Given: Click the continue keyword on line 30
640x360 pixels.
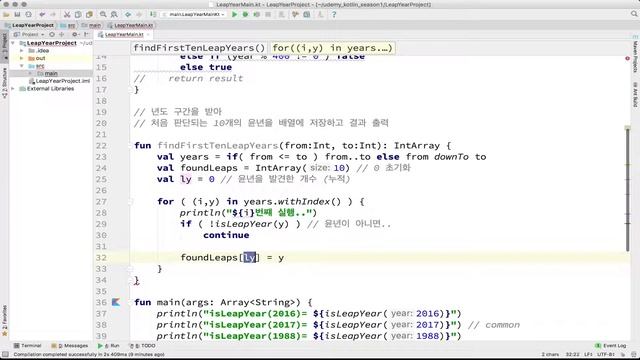Looking at the screenshot, I should click(226, 235).
